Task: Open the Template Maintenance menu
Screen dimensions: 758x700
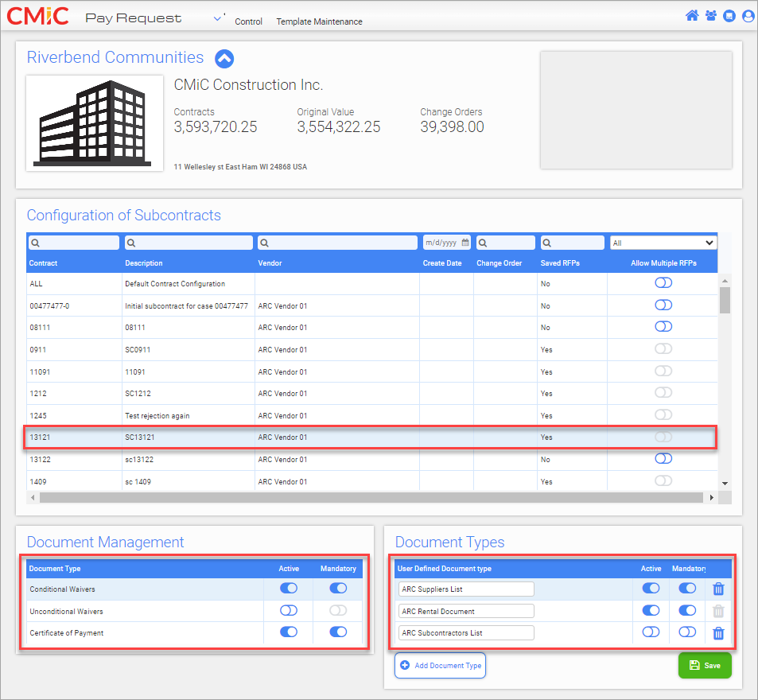Action: pyautogui.click(x=319, y=21)
